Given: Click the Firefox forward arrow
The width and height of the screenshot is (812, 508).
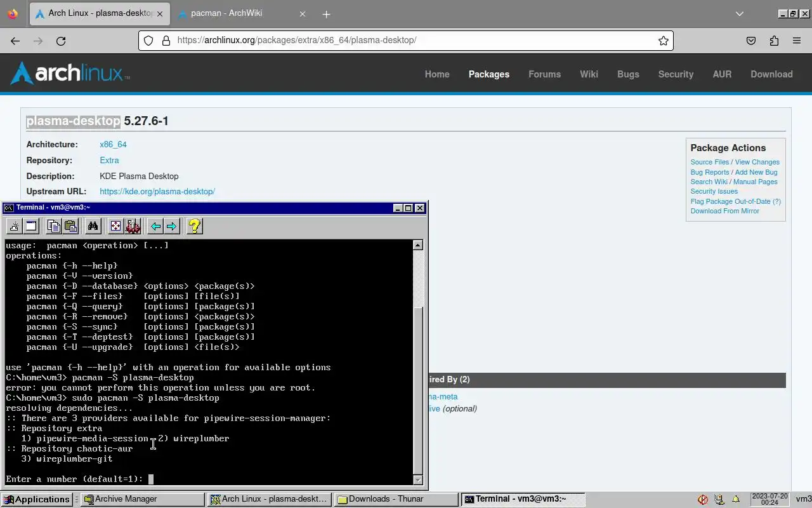Looking at the screenshot, I should point(38,41).
